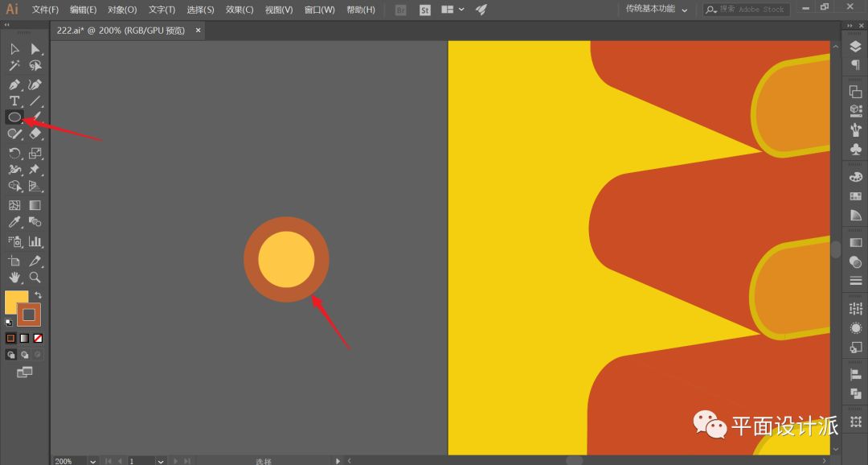Open the zoom level dropdown at 200%
The image size is (868, 465).
[92, 461]
